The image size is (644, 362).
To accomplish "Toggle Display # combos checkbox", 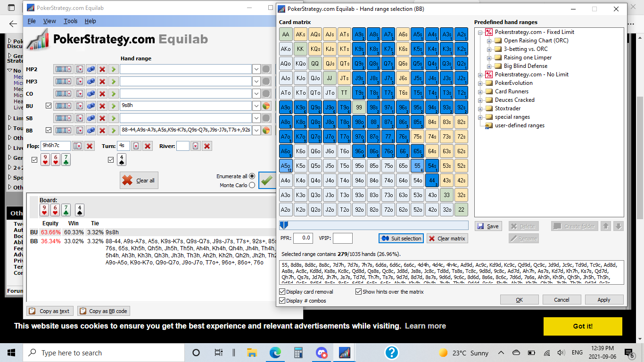I will 282,301.
